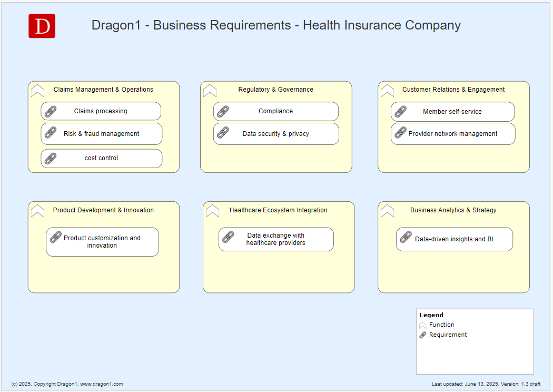The image size is (553, 392).
Task: Click paperclip icon beside Provider network management
Action: click(400, 133)
